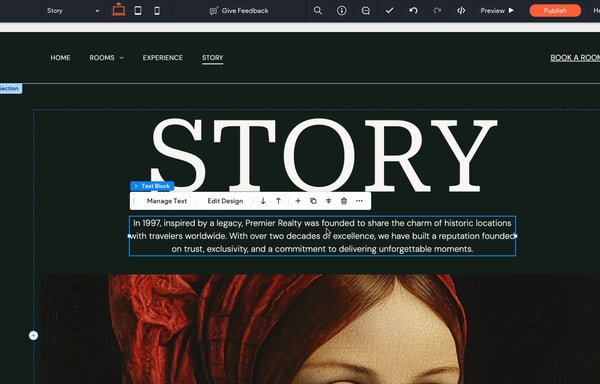Select STORY nav item
This screenshot has width=600, height=384.
coord(212,58)
